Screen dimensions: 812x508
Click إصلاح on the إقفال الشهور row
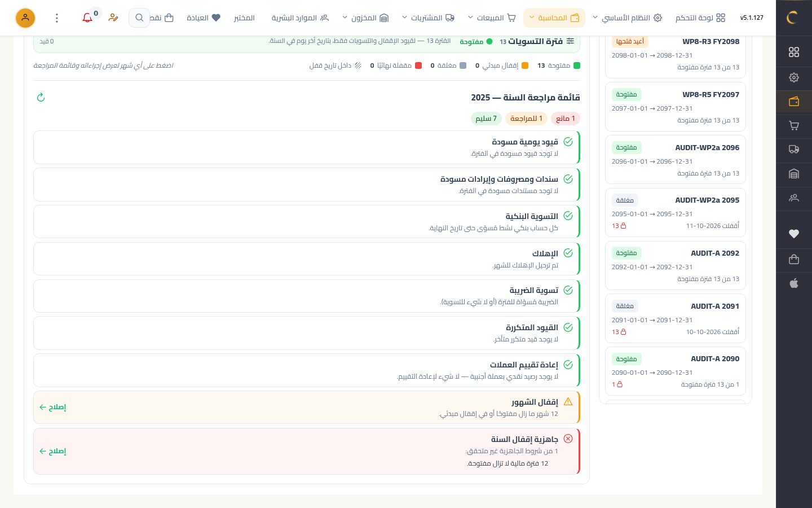[x=52, y=407]
